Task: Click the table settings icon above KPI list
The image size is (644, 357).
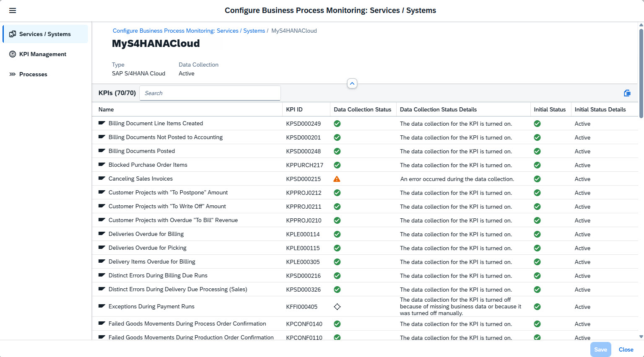Action: click(x=627, y=93)
